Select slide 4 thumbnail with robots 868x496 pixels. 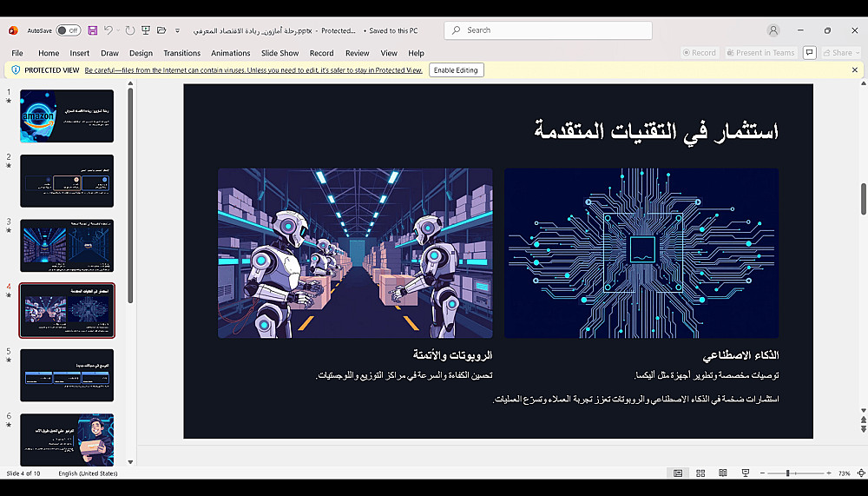point(67,310)
